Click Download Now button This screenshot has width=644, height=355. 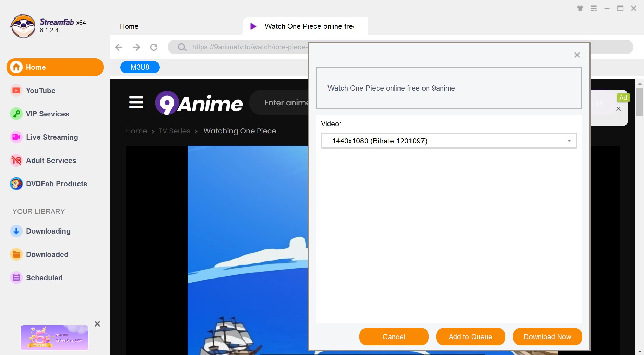coord(547,337)
